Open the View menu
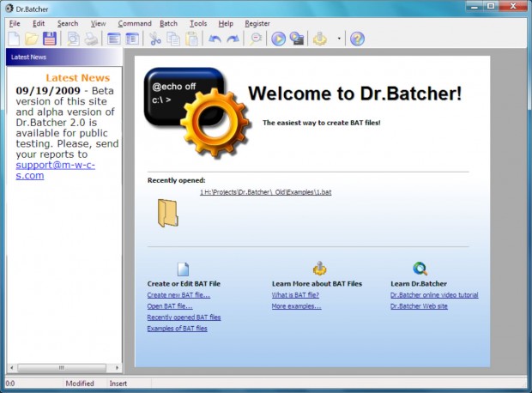The image size is (532, 393). click(x=98, y=23)
